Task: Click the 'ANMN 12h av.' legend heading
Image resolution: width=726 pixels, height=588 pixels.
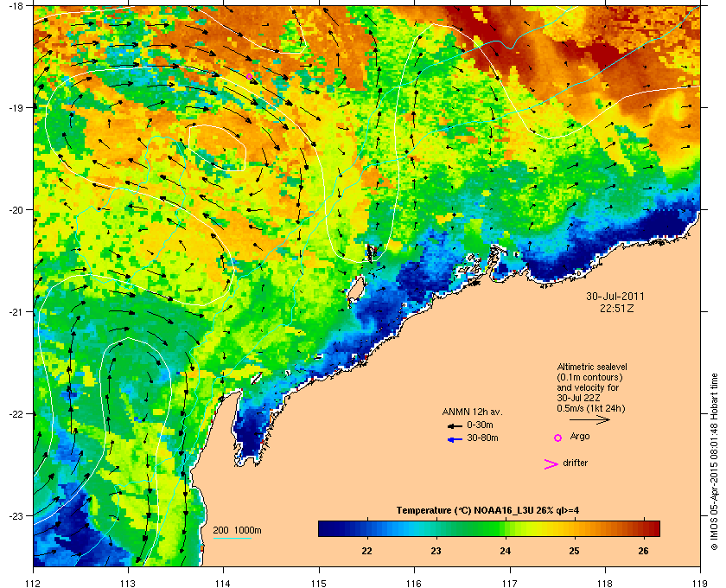Action: pyautogui.click(x=472, y=412)
